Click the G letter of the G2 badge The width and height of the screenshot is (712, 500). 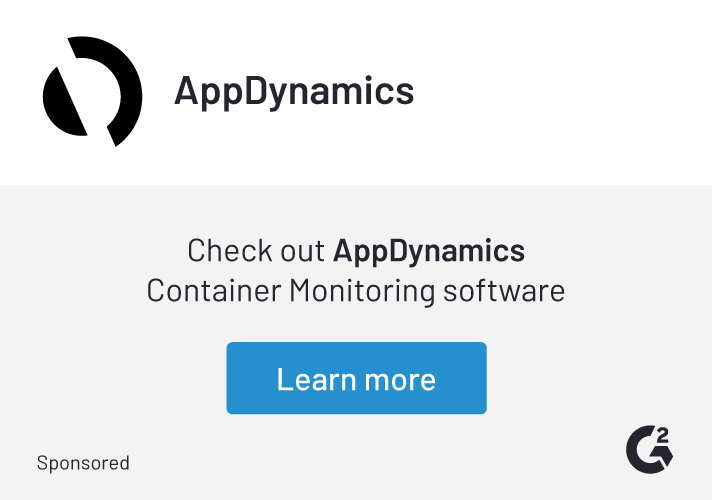tap(643, 451)
